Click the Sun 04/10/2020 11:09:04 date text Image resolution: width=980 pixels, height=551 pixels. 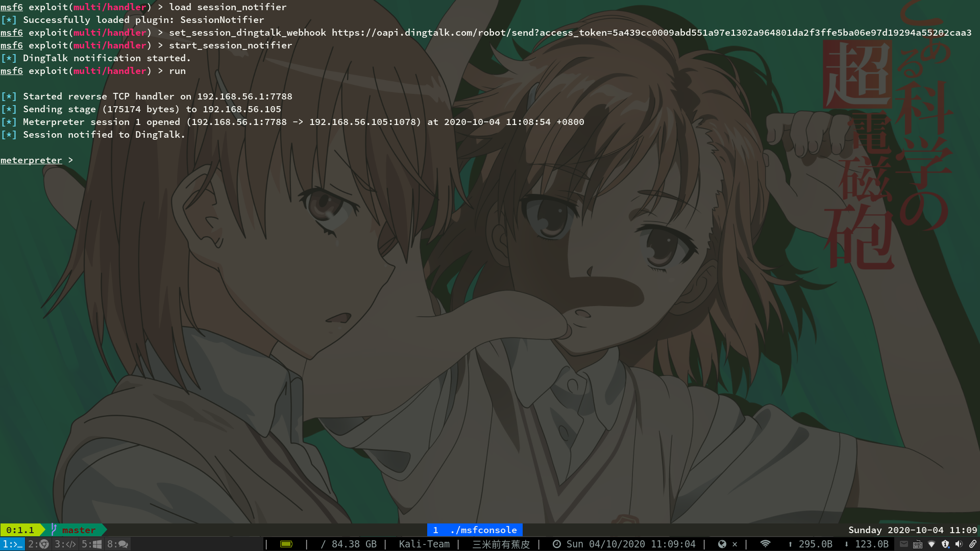point(631,544)
